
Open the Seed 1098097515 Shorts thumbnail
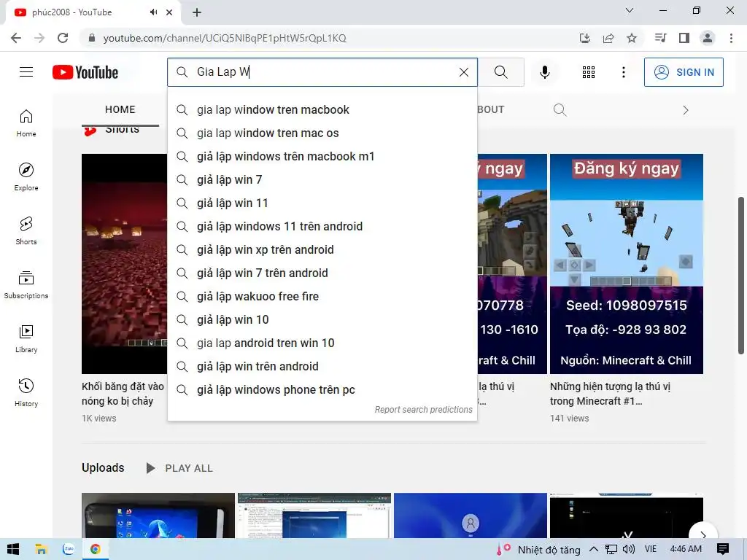[627, 264]
